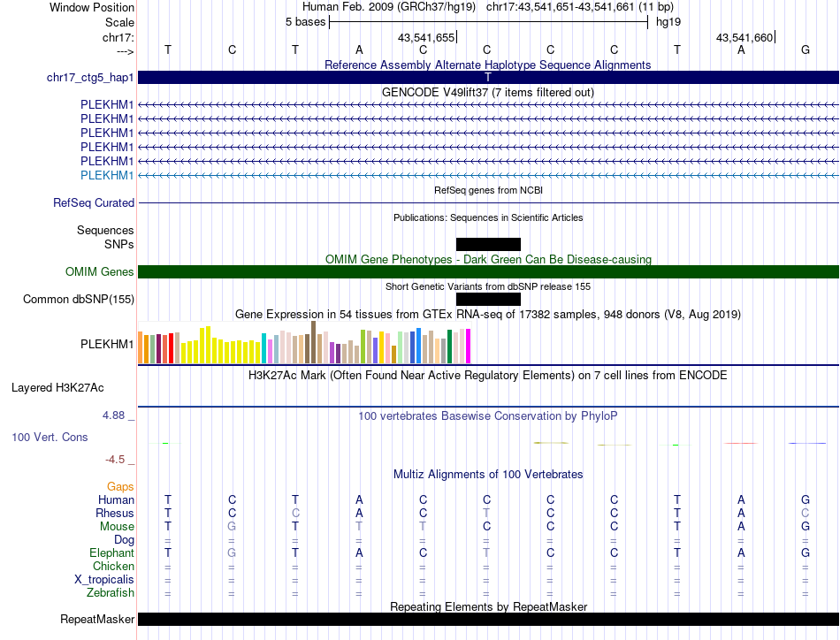Open the GTEx Gene Expression in 54 tissues title
The width and height of the screenshot is (840, 640).
tap(488, 315)
